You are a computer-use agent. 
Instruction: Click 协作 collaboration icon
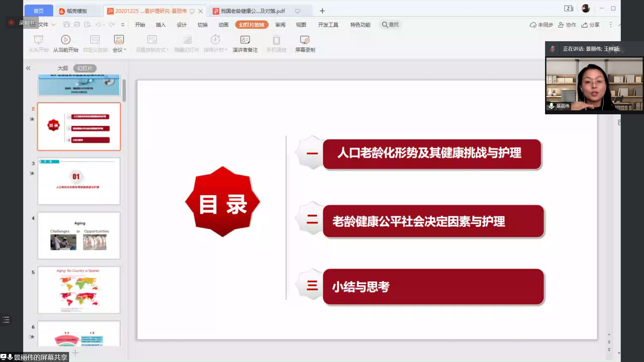tap(561, 25)
